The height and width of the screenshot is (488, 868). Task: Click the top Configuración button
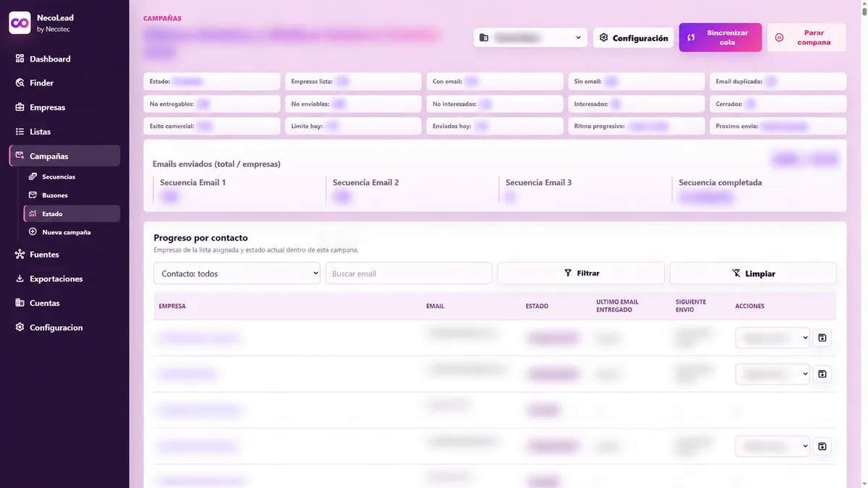coord(634,38)
